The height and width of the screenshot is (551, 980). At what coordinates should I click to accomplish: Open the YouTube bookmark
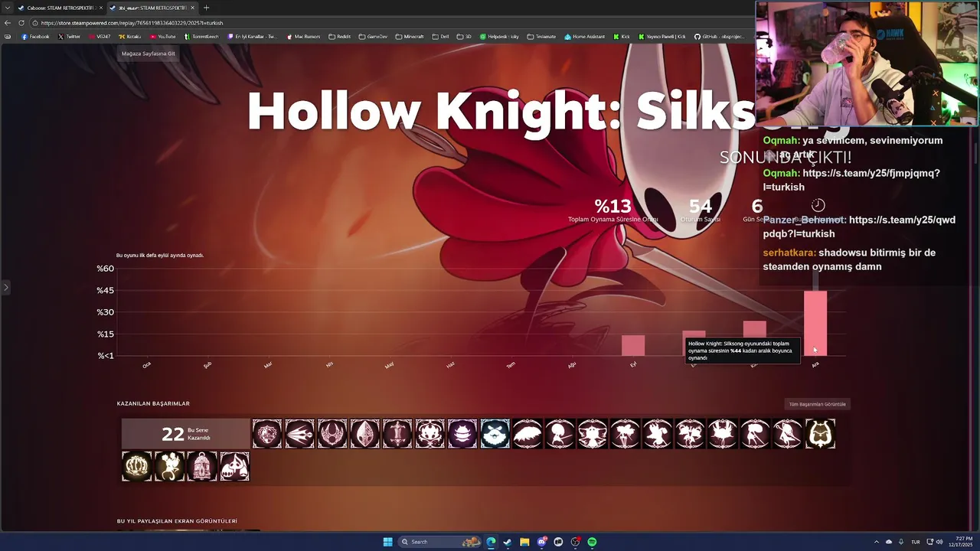(163, 36)
